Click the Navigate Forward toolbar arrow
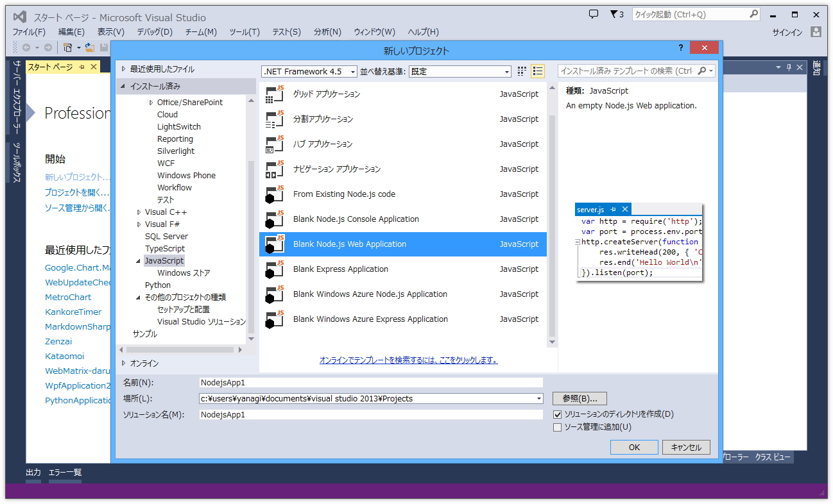This screenshot has width=833, height=504. pos(48,47)
